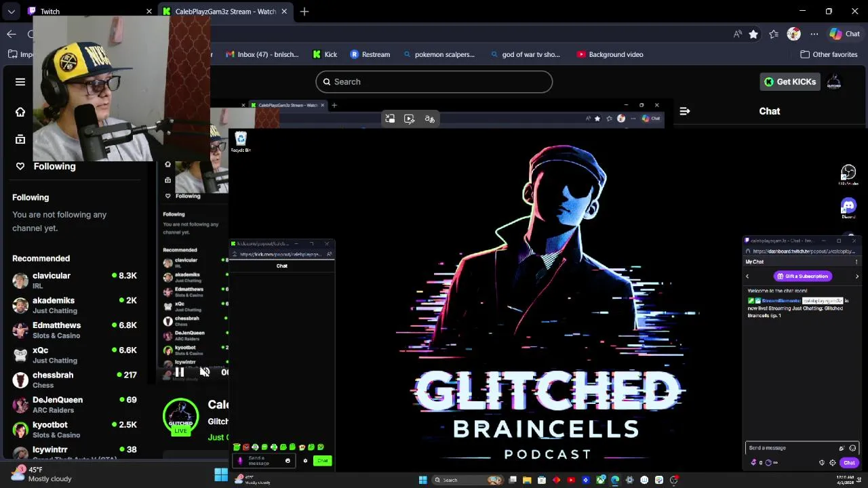Open the Discord desktop shortcut
This screenshot has width=868, height=488.
[x=848, y=207]
